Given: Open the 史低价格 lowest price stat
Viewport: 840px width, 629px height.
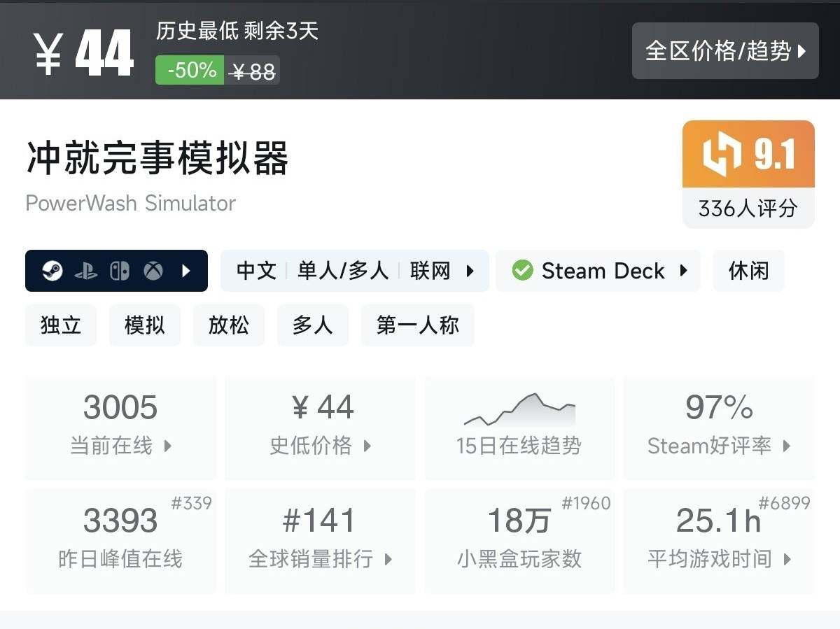Looking at the screenshot, I should 320,427.
